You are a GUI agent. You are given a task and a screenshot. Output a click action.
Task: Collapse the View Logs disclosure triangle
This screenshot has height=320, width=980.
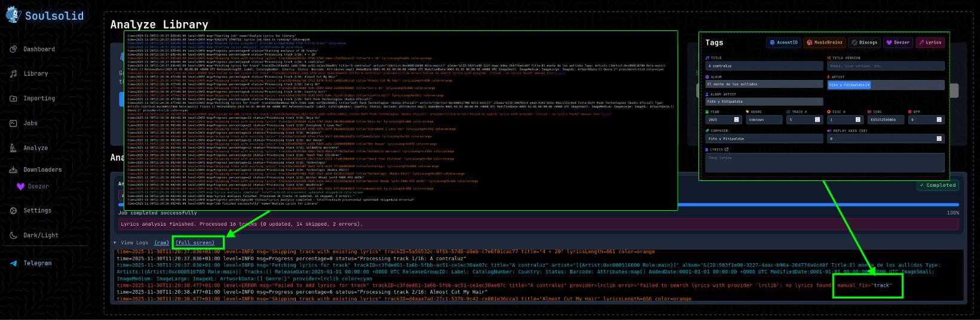point(115,242)
